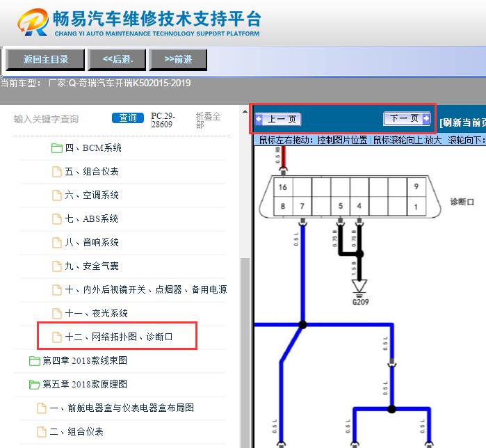Viewport: 486px width, 448px height.
Task: Open 一、前舱电器盒与仪表电器盒布局图 entry
Action: (122, 408)
